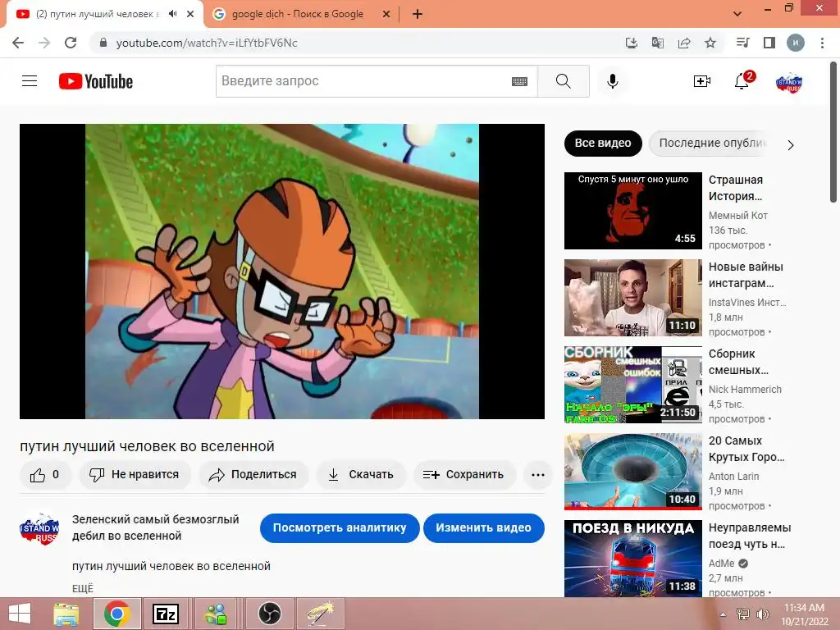Open the on-screen keyboard in search box
The width and height of the screenshot is (840, 630).
[519, 81]
